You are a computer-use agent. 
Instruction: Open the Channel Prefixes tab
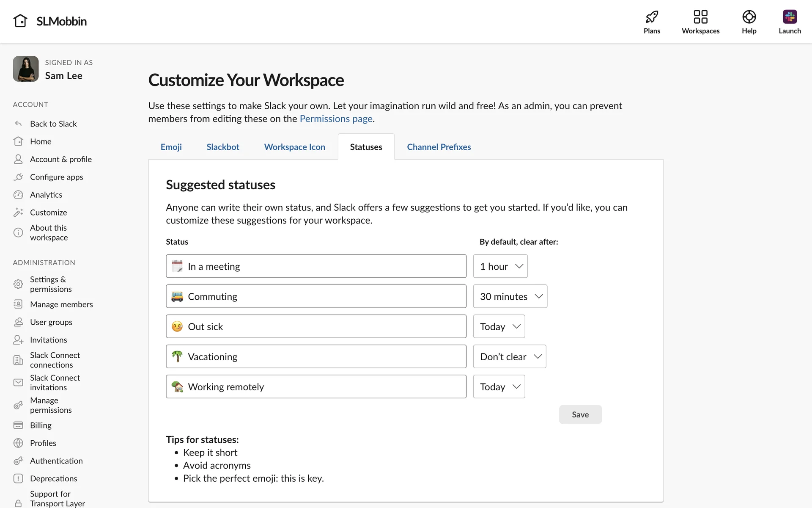(439, 147)
